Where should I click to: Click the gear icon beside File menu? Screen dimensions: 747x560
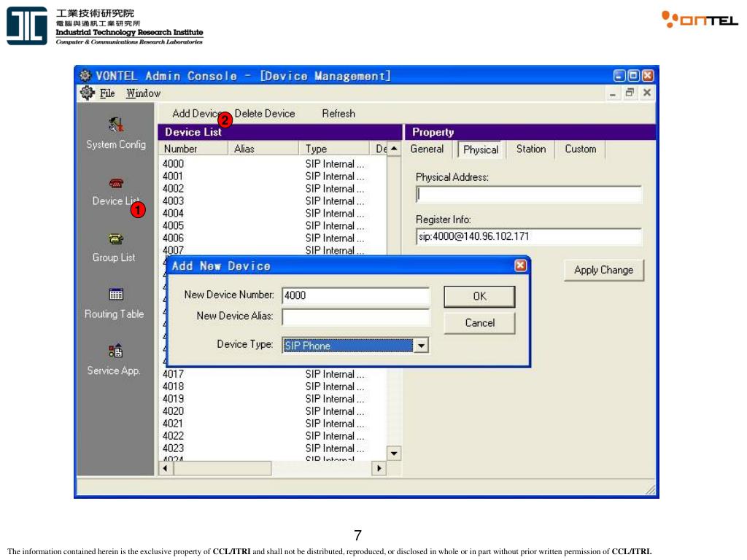pos(88,93)
